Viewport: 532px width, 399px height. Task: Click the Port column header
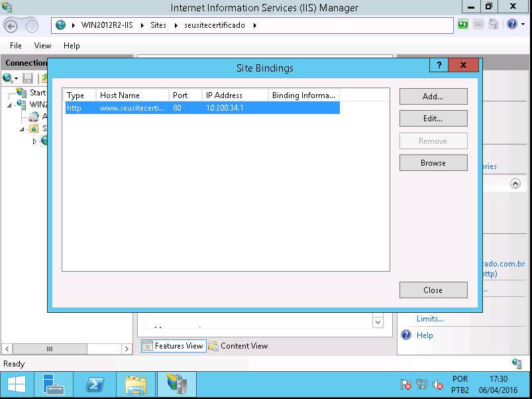pyautogui.click(x=186, y=95)
